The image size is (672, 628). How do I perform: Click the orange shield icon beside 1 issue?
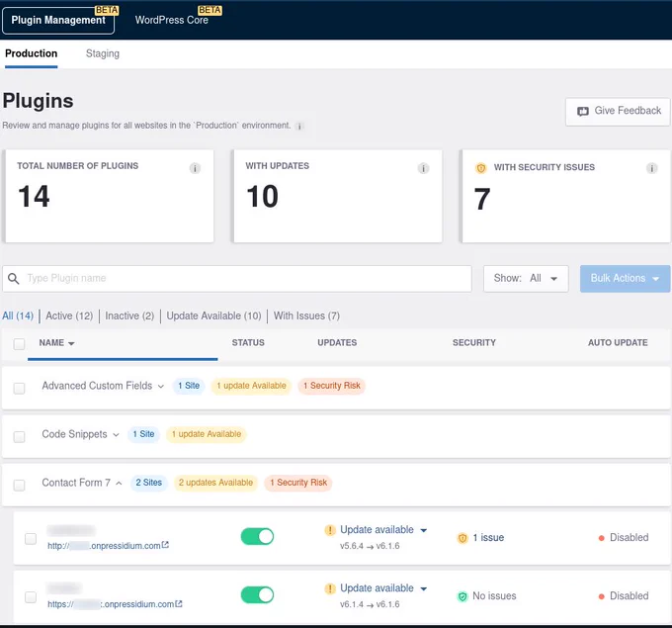pyautogui.click(x=462, y=538)
